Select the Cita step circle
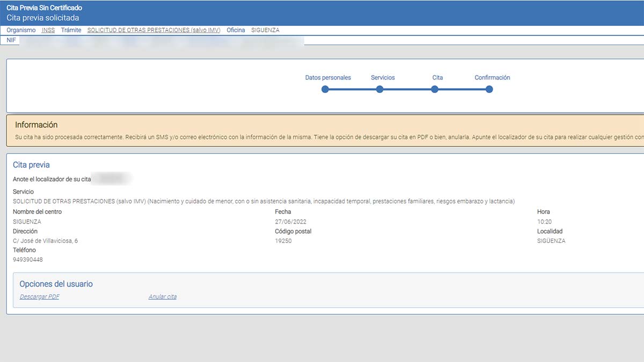 click(x=435, y=89)
